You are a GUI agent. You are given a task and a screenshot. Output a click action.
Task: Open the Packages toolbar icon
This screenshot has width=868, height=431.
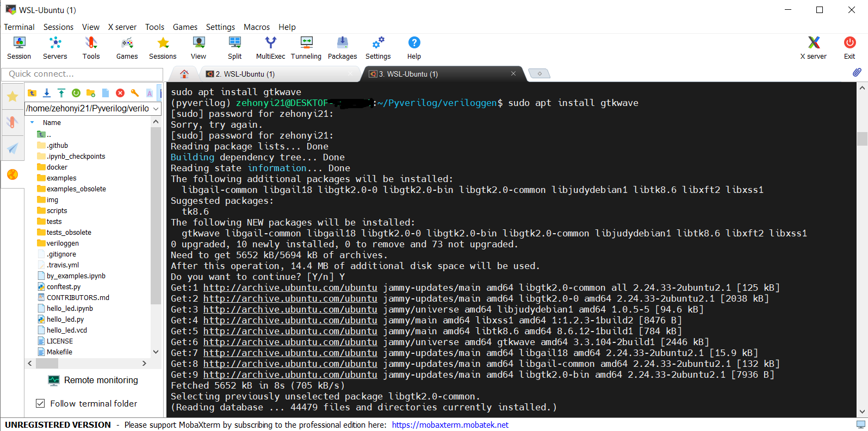click(342, 47)
